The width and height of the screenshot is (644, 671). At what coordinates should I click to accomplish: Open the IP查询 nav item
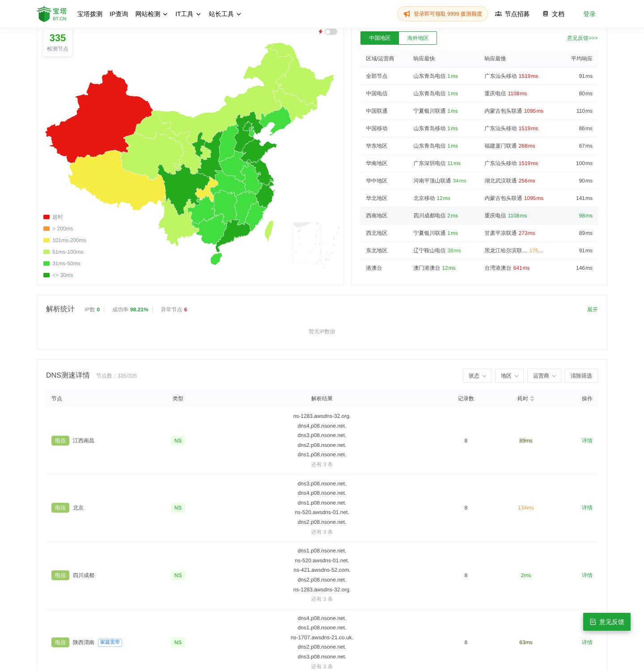119,14
